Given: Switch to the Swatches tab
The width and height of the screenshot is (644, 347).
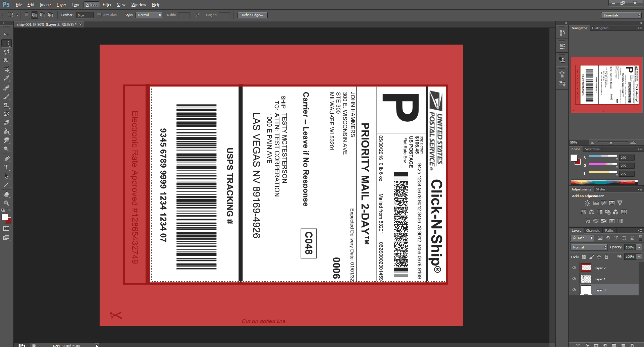Looking at the screenshot, I should (592, 149).
